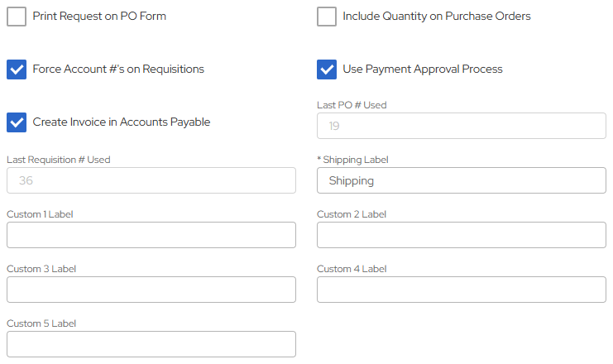613x364 pixels.
Task: Click 'Create Invoice in Accounts Payable' label text
Action: [122, 122]
